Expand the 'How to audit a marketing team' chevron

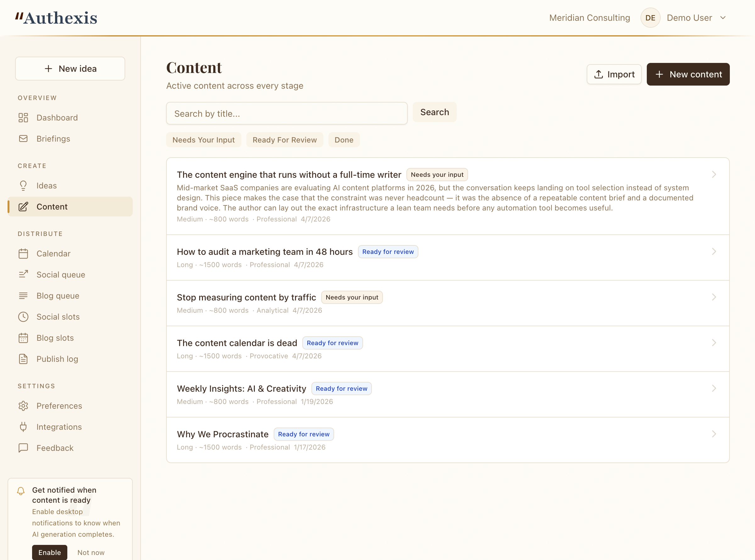(x=714, y=251)
